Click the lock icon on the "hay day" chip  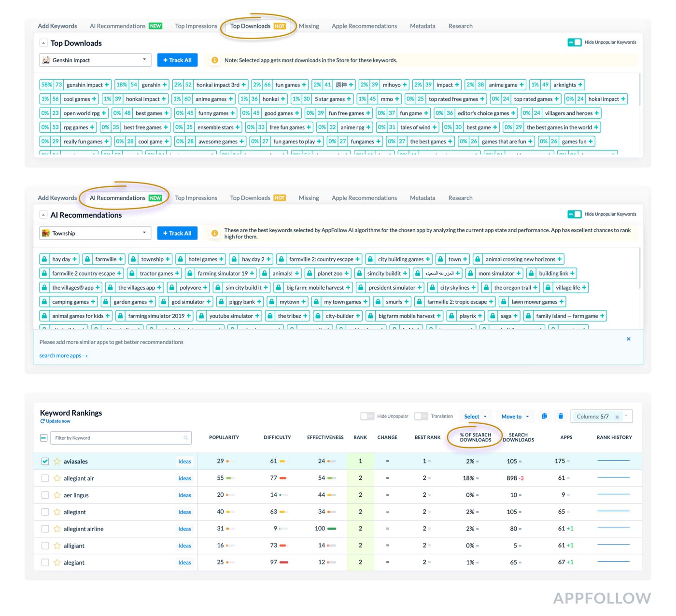coord(44,259)
